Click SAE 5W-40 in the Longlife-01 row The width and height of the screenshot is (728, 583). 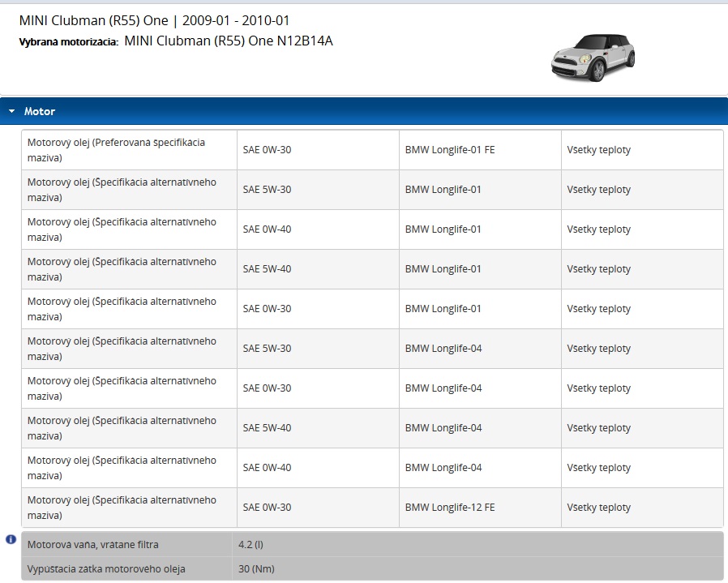[x=267, y=269]
